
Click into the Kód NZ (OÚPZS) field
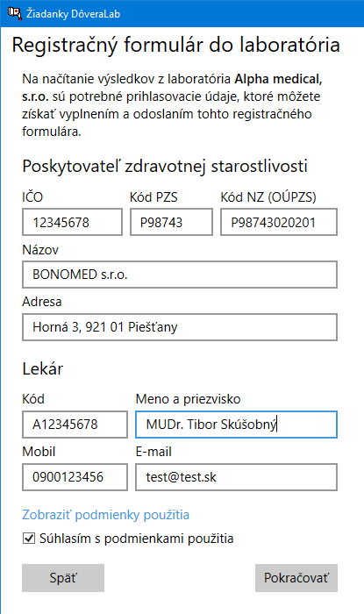(279, 222)
